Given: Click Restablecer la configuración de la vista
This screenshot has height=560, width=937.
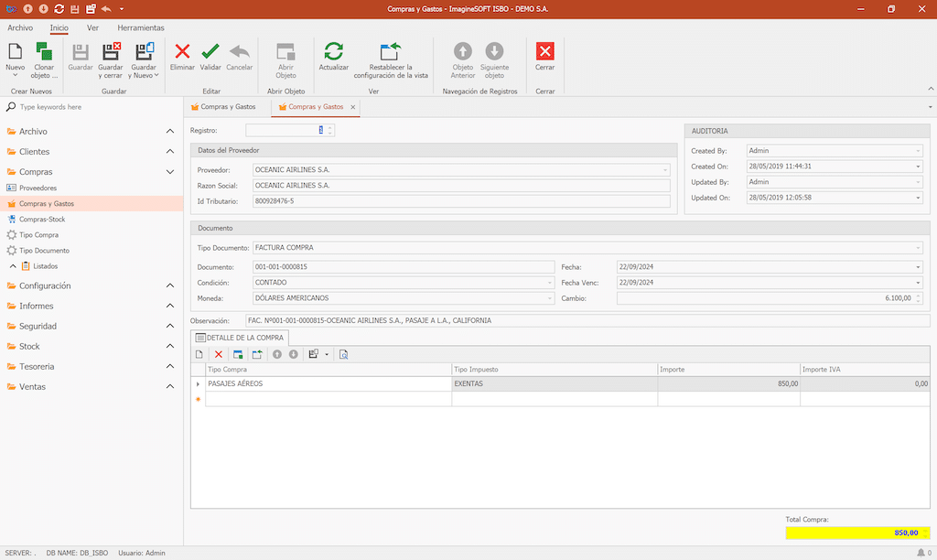Looking at the screenshot, I should [391, 52].
